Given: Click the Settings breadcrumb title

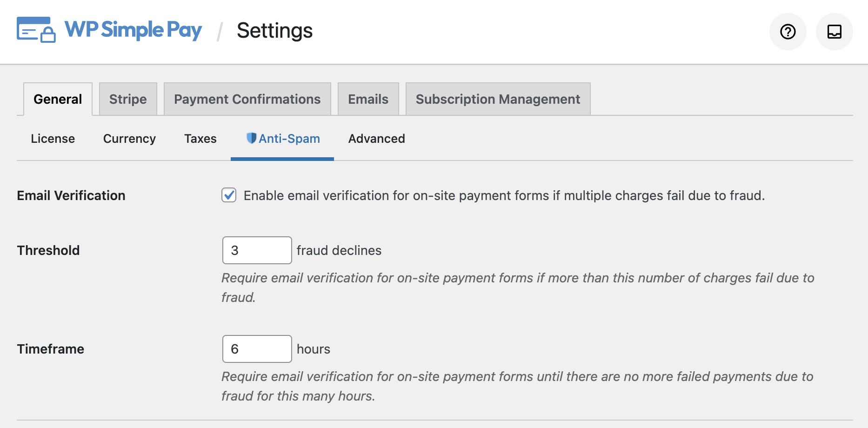Looking at the screenshot, I should coord(274,31).
